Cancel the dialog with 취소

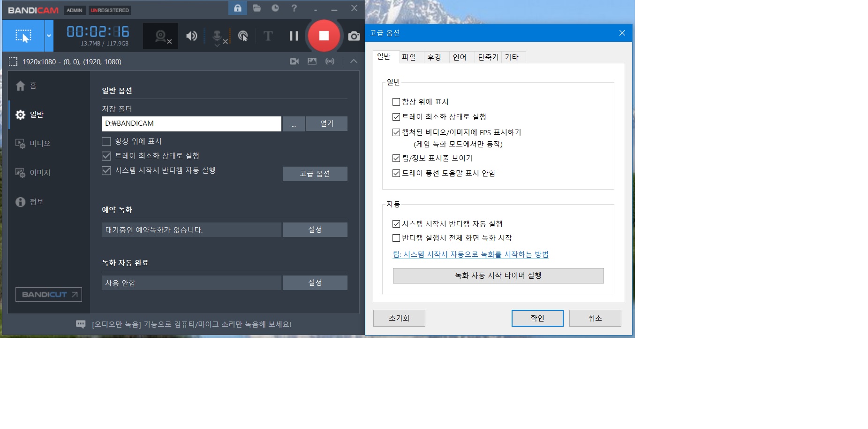595,318
